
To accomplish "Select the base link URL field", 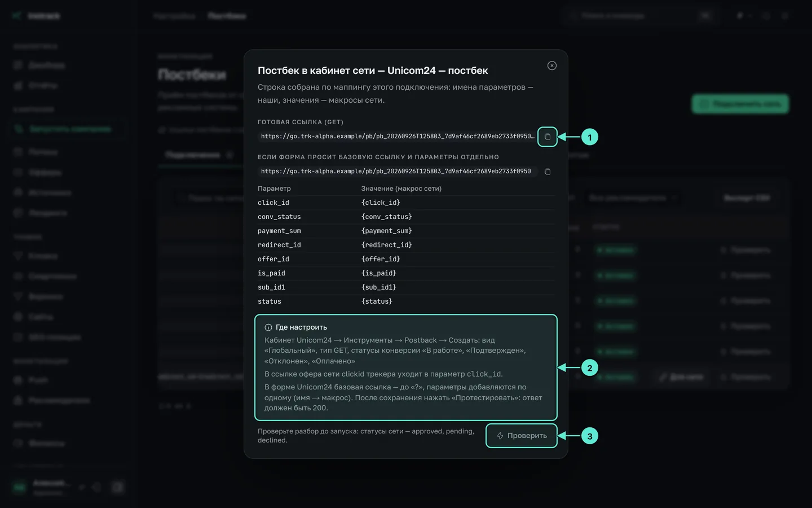I will tap(397, 172).
